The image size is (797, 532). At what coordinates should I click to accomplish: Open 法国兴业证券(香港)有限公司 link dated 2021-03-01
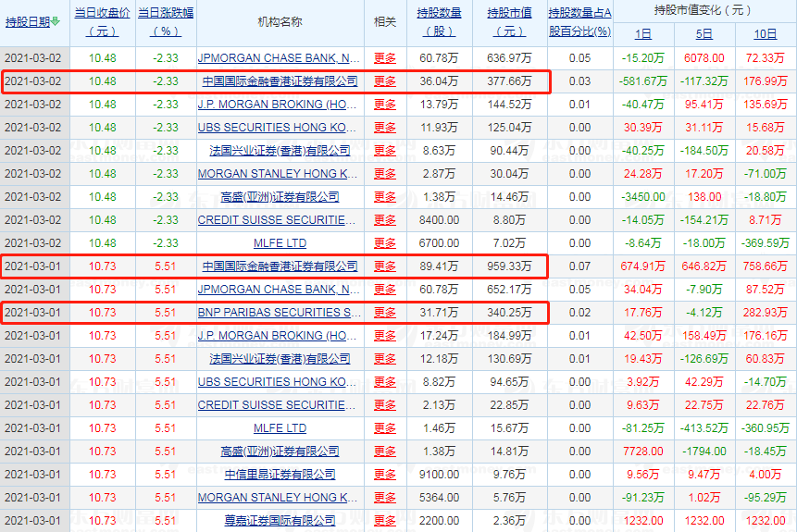coord(280,359)
